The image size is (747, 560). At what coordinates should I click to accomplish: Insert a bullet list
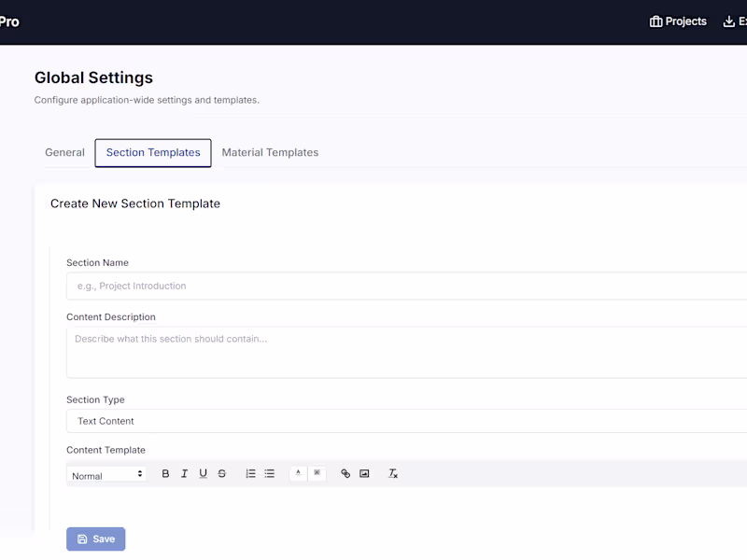point(269,473)
